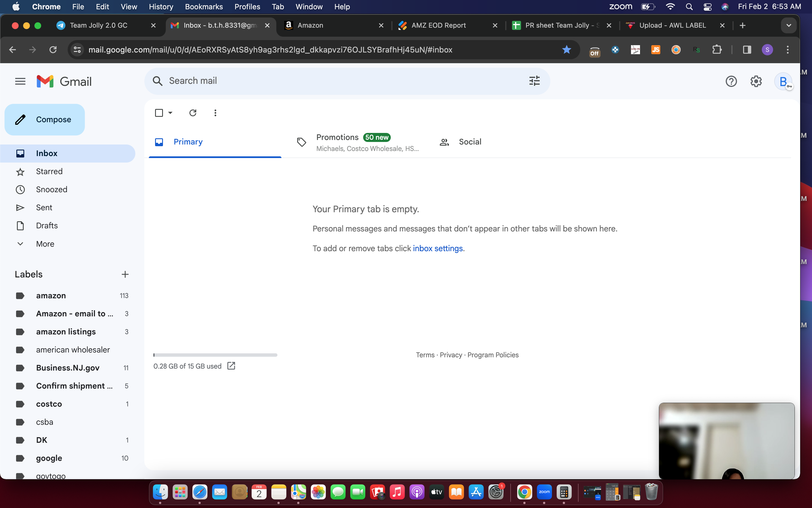Open Chrome three-dot menu
Screen dimensions: 812x508
(788, 50)
